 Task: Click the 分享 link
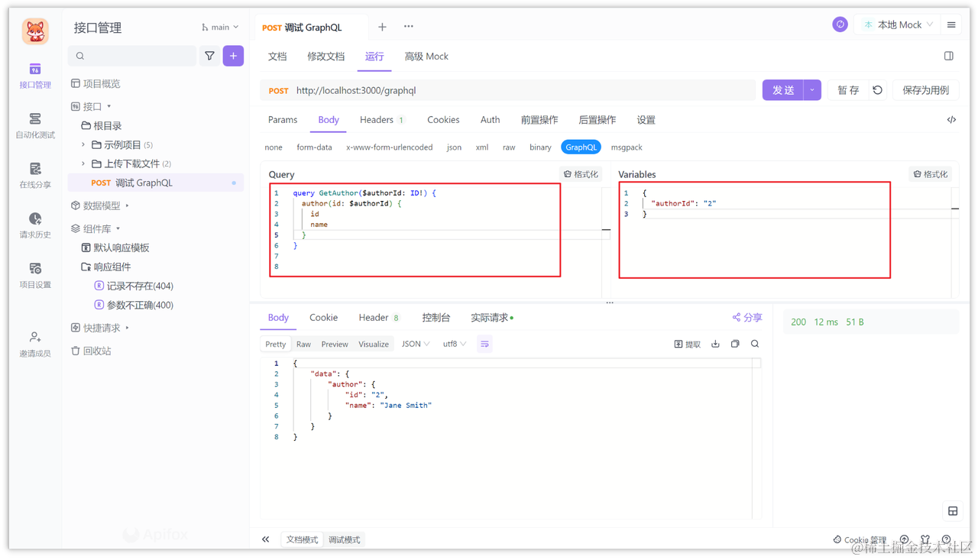(x=747, y=317)
